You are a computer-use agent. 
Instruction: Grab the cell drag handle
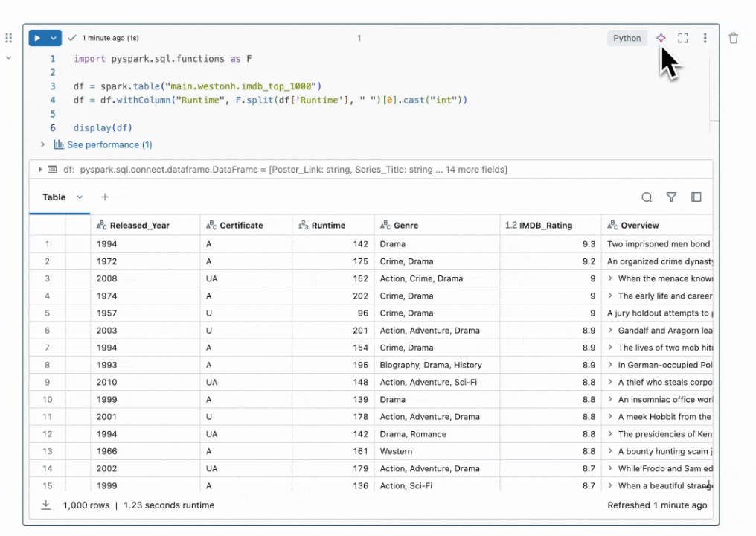pos(9,38)
